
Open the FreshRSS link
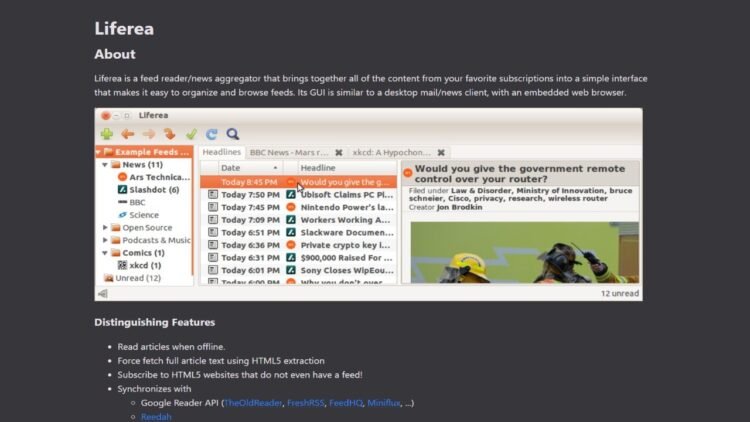tap(306, 403)
